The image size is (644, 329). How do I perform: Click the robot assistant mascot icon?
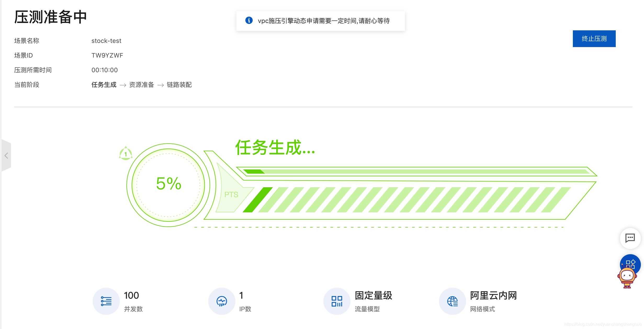click(628, 277)
